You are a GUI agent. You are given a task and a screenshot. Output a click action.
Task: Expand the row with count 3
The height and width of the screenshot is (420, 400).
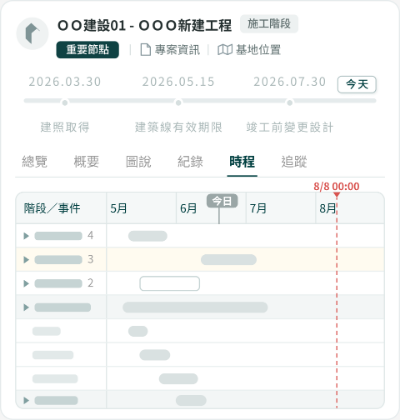point(26,260)
